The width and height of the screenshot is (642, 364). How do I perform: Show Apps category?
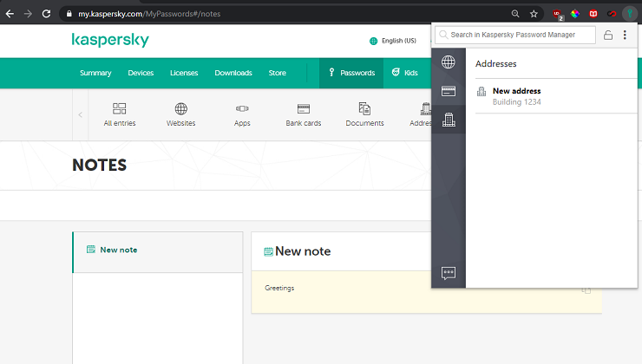click(x=242, y=114)
